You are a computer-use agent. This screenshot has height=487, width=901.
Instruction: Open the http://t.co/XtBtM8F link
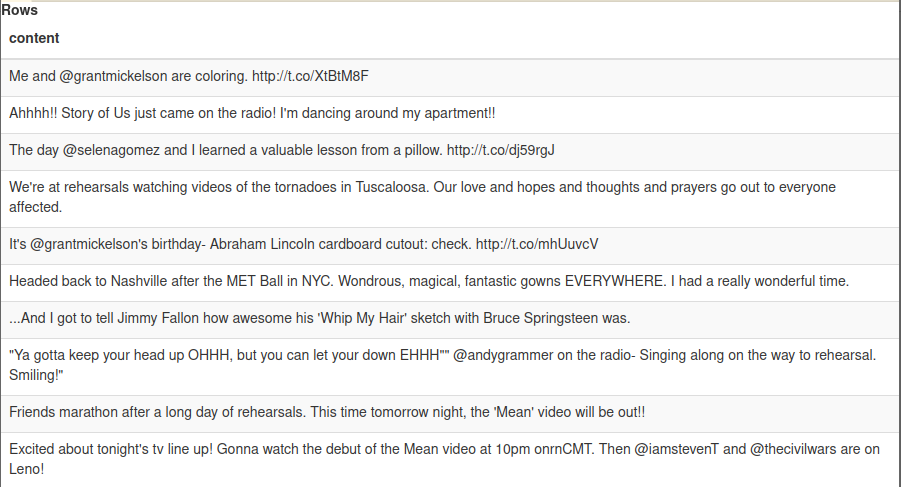(x=317, y=76)
